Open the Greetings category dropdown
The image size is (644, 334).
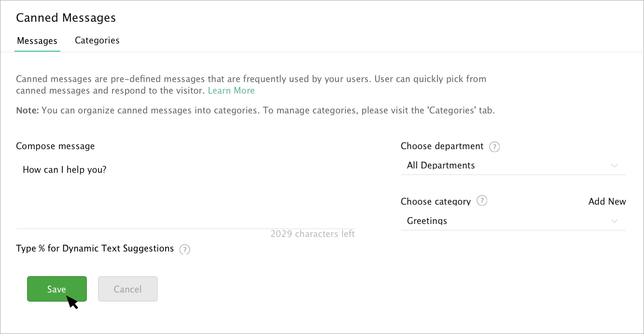(x=513, y=221)
